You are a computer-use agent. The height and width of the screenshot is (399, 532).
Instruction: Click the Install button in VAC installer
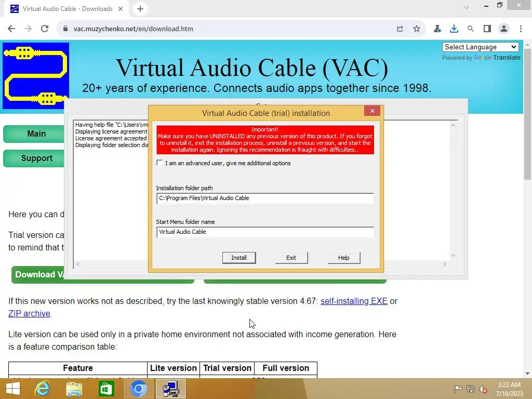coord(239,258)
